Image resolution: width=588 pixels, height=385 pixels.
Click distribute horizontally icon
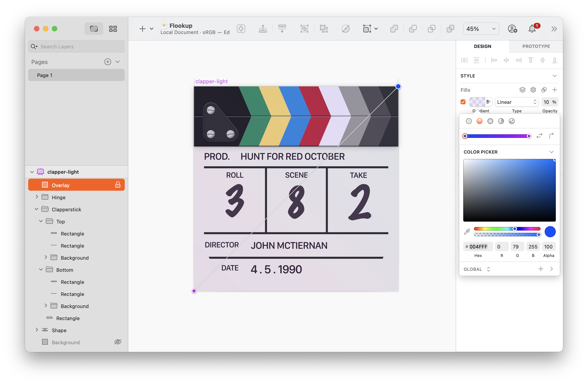464,60
